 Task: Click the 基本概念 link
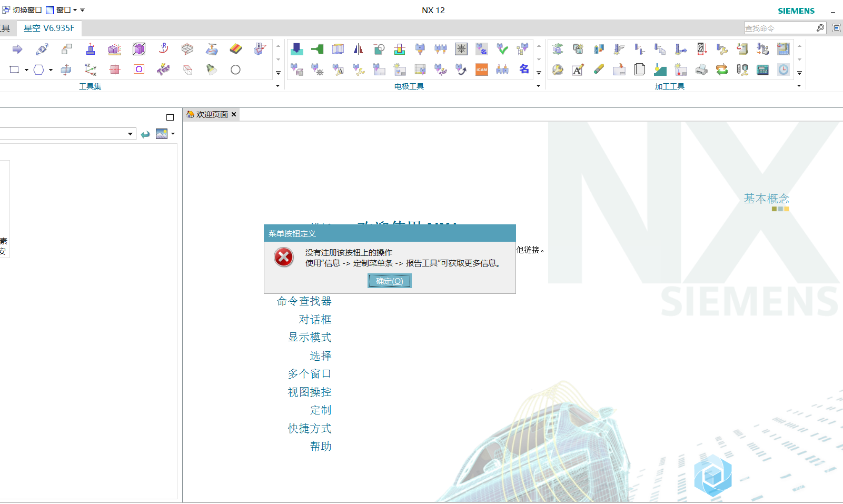coord(766,199)
